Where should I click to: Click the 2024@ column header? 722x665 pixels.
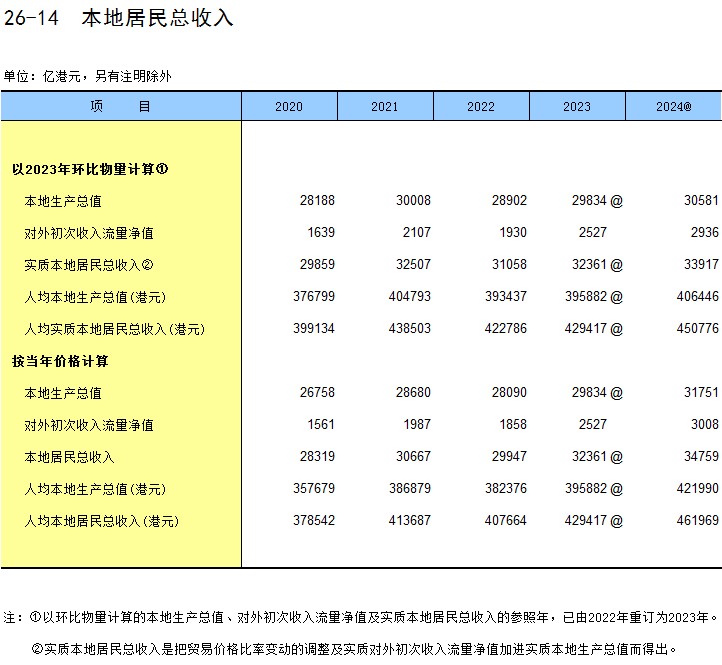[x=673, y=106]
